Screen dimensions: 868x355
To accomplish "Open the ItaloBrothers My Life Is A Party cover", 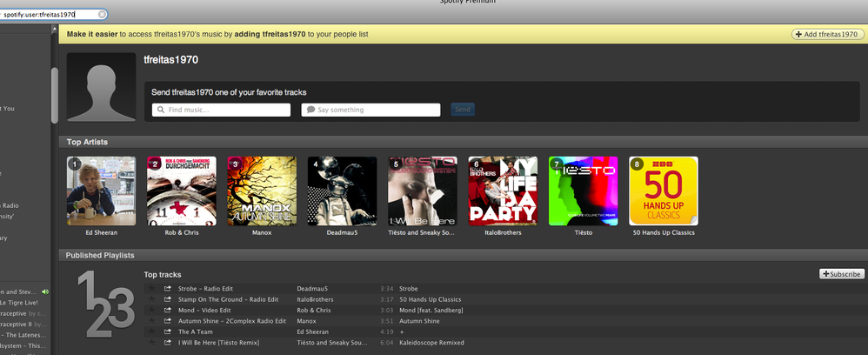I will coord(503,191).
